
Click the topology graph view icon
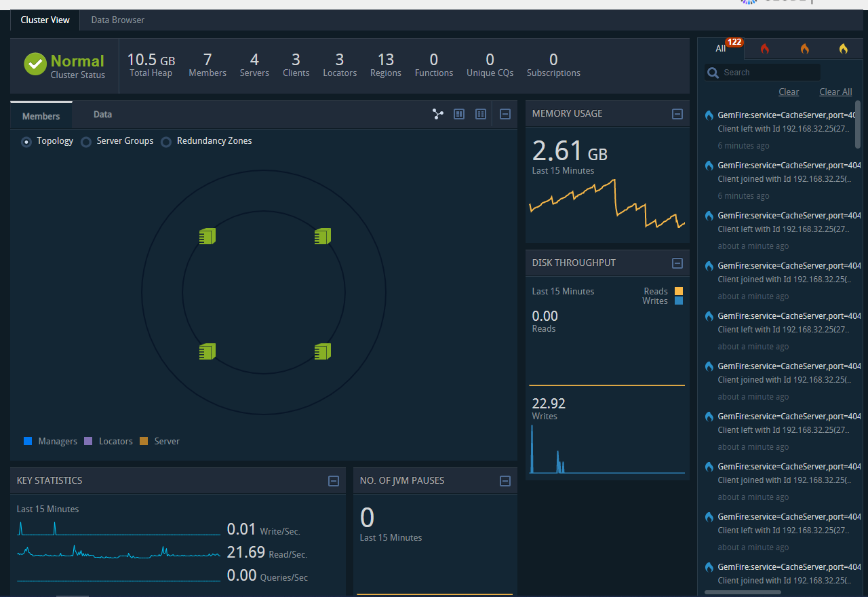tap(438, 114)
